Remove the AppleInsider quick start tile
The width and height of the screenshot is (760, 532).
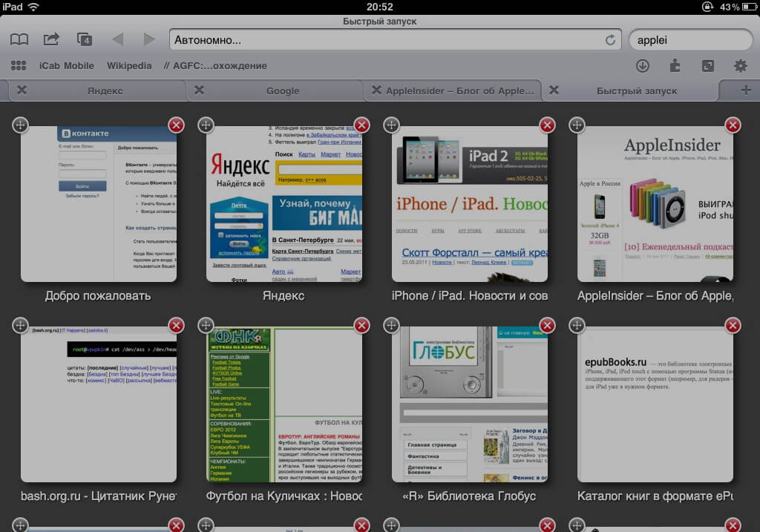tap(733, 125)
